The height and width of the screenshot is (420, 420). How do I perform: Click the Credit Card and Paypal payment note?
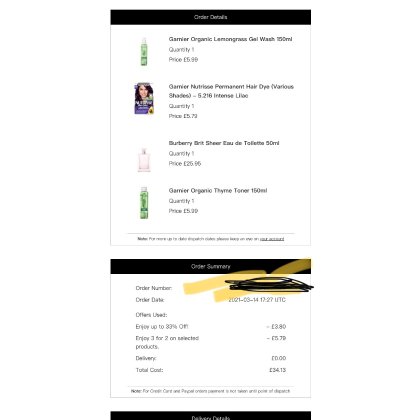click(x=210, y=391)
